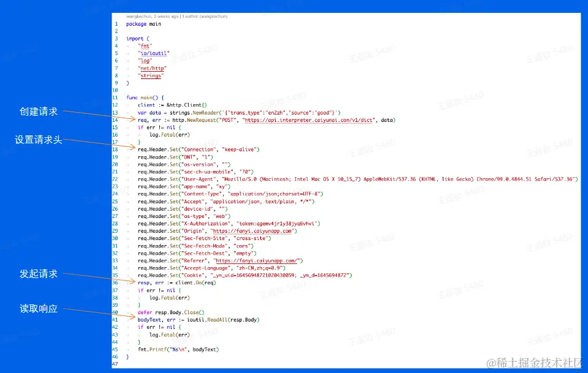Image resolution: width=588 pixels, height=373 pixels.
Task: Click line number 2 in the gutter
Action: pos(116,31)
